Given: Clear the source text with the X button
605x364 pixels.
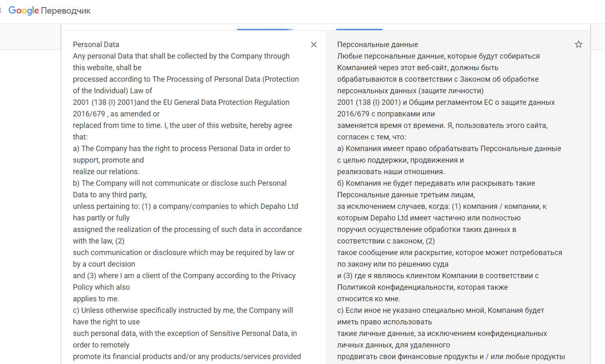Looking at the screenshot, I should (314, 45).
